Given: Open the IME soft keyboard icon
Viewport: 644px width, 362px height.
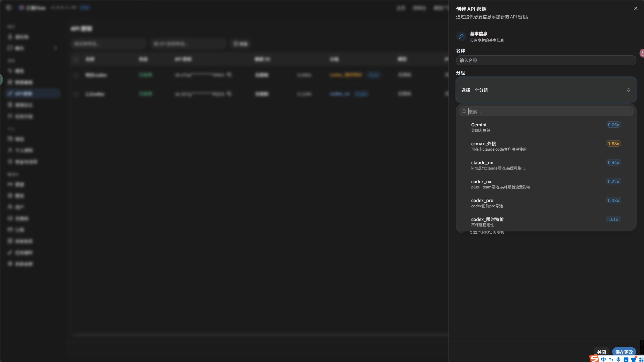Looking at the screenshot, I should coord(626,359).
